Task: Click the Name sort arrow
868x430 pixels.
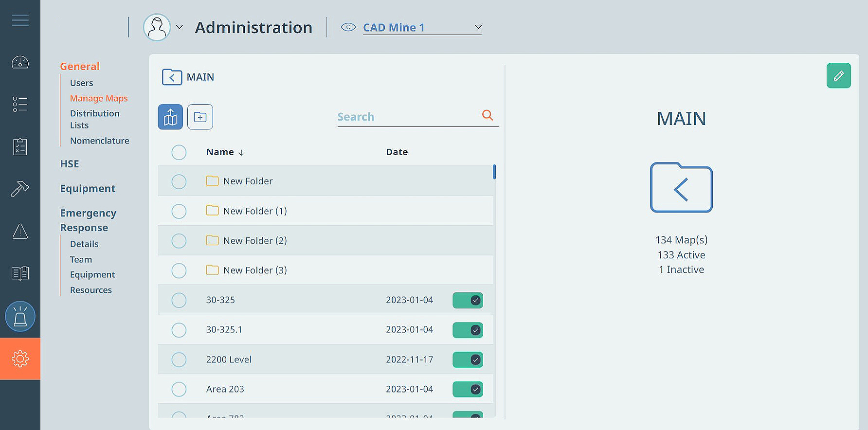Action: point(241,153)
